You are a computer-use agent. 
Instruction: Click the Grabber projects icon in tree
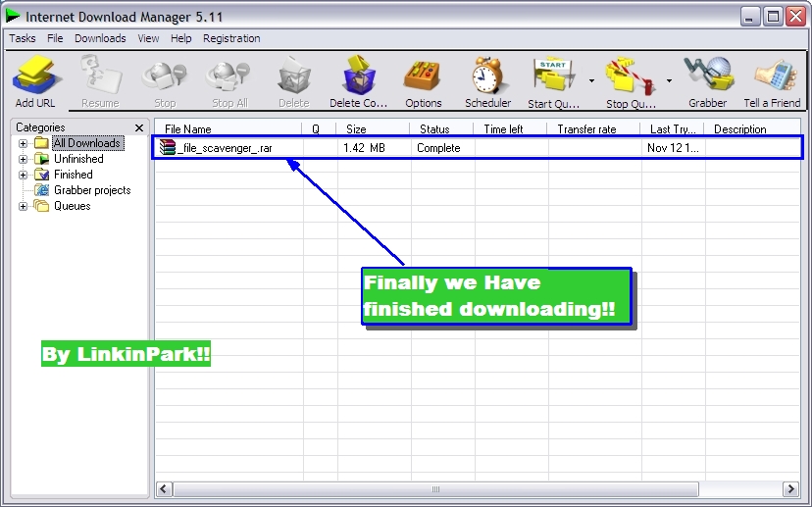pos(41,190)
